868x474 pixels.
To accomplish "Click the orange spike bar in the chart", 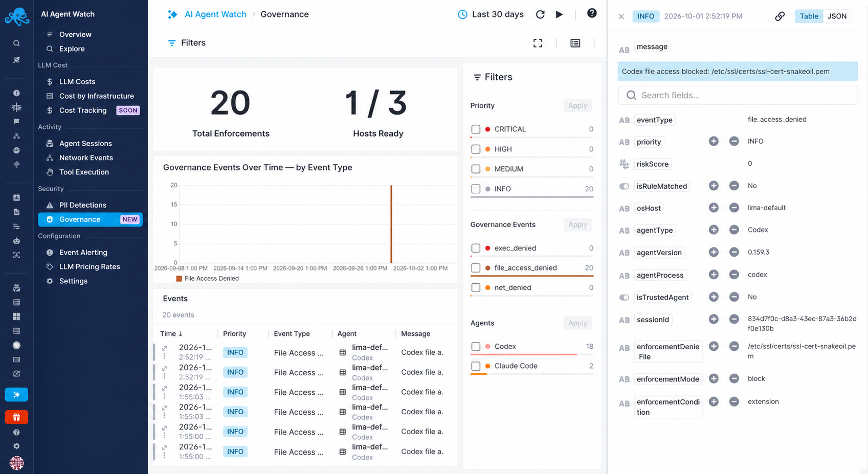I will point(391,224).
